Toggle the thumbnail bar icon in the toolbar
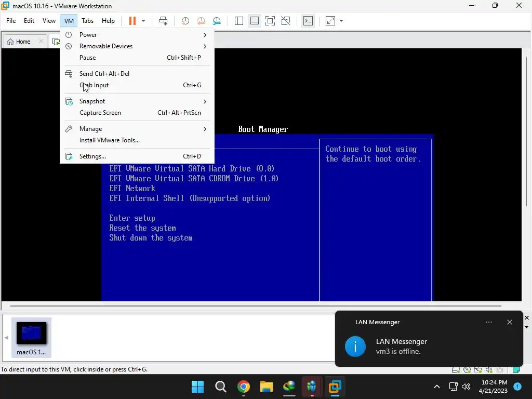532x399 pixels. pyautogui.click(x=255, y=21)
